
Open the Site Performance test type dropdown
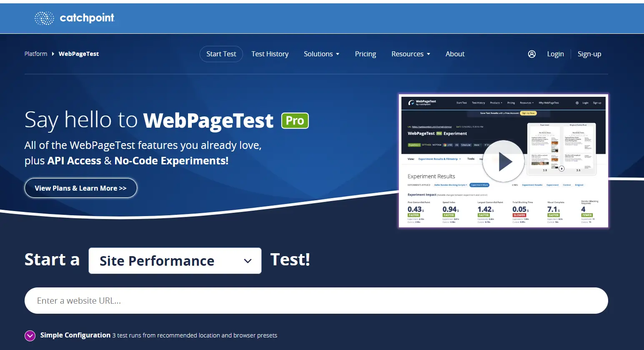click(175, 261)
